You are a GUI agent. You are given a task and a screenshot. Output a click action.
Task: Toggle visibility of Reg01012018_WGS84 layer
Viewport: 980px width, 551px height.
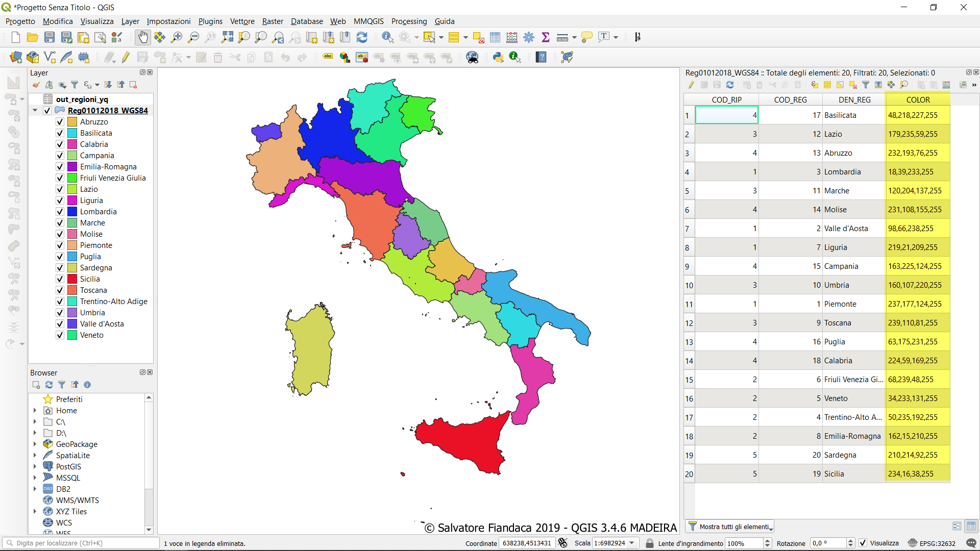tap(47, 111)
